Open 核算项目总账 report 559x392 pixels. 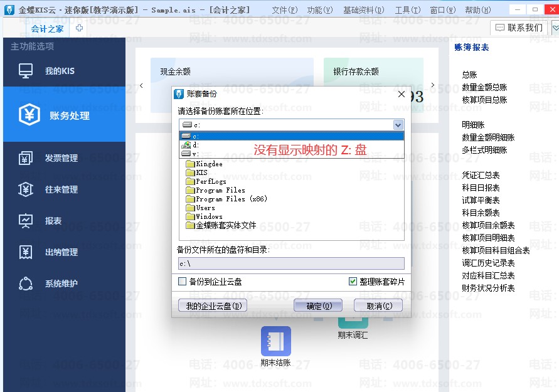(x=484, y=100)
